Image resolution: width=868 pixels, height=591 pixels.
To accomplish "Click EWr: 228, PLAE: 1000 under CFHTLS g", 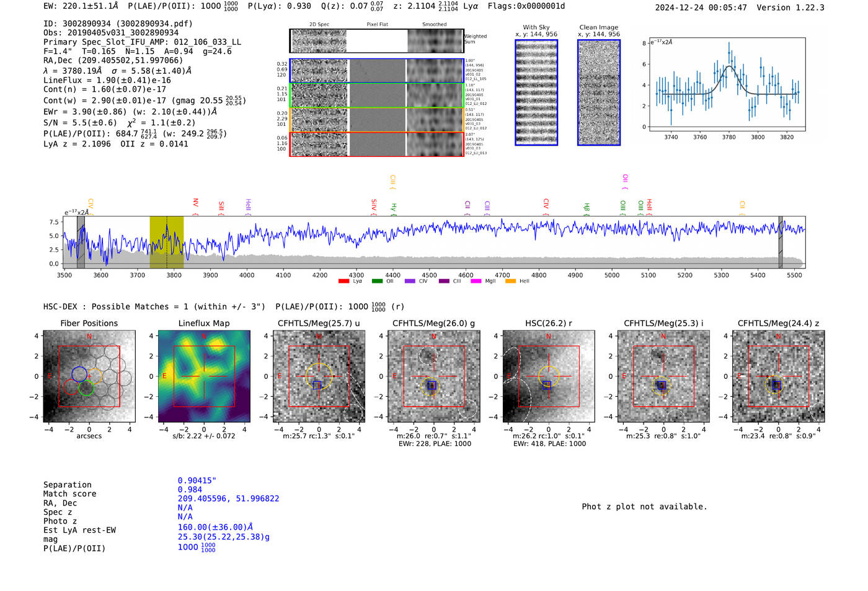I will click(435, 443).
